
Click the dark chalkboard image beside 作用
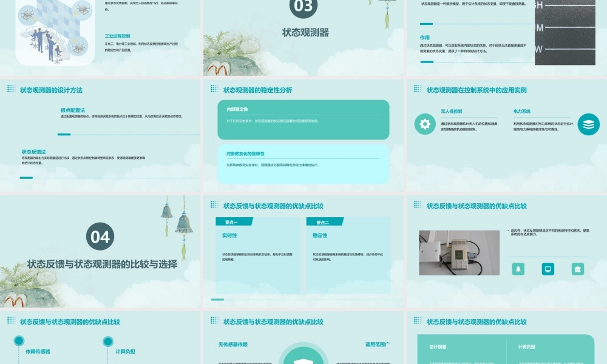point(565,32)
